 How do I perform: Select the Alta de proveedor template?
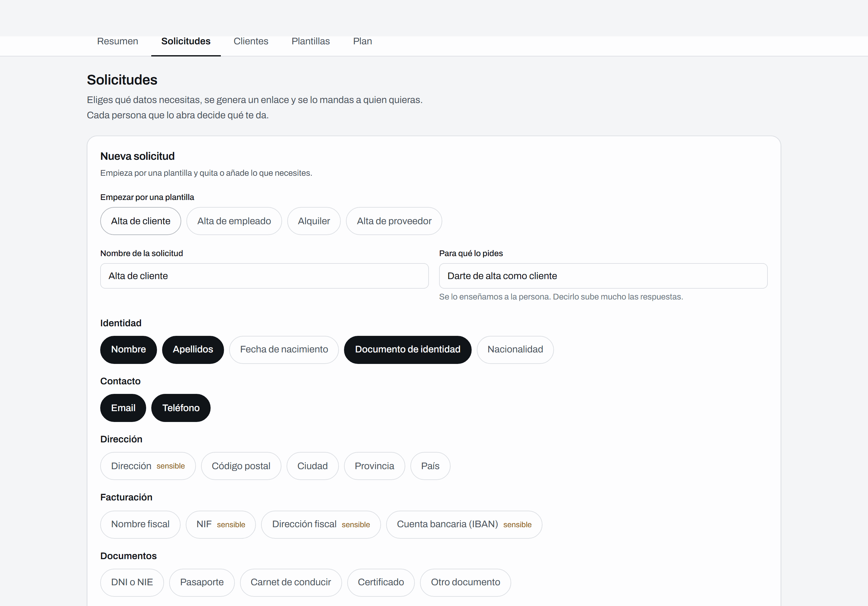[x=394, y=221]
